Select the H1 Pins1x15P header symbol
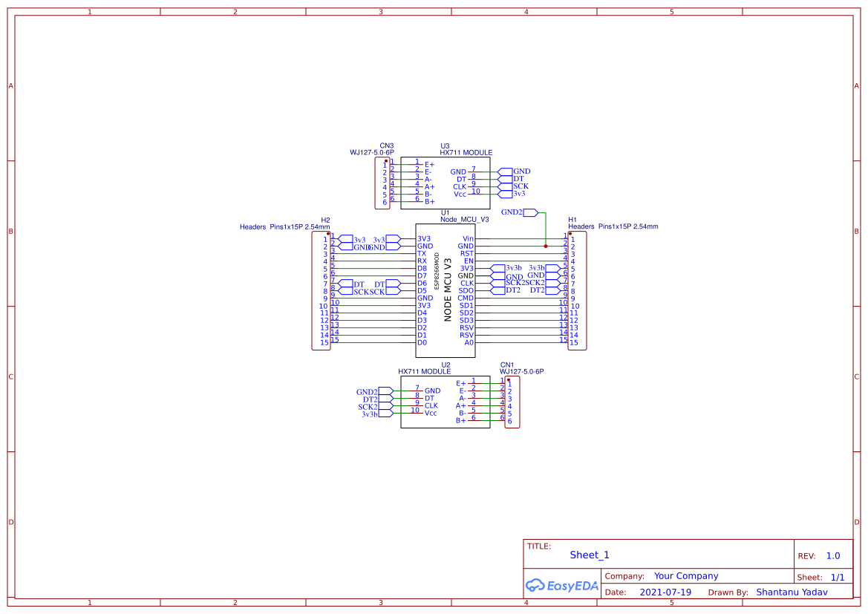This screenshot has height=614, width=868. [576, 290]
